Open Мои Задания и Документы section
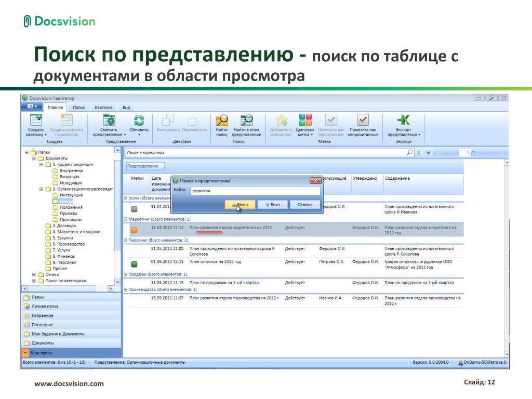The height and width of the screenshot is (399, 532). tap(71, 334)
